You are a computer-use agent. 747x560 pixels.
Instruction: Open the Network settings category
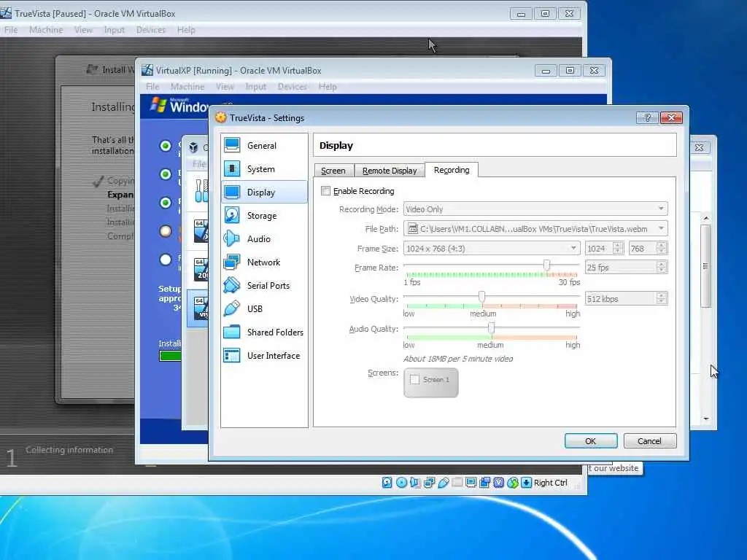(264, 262)
